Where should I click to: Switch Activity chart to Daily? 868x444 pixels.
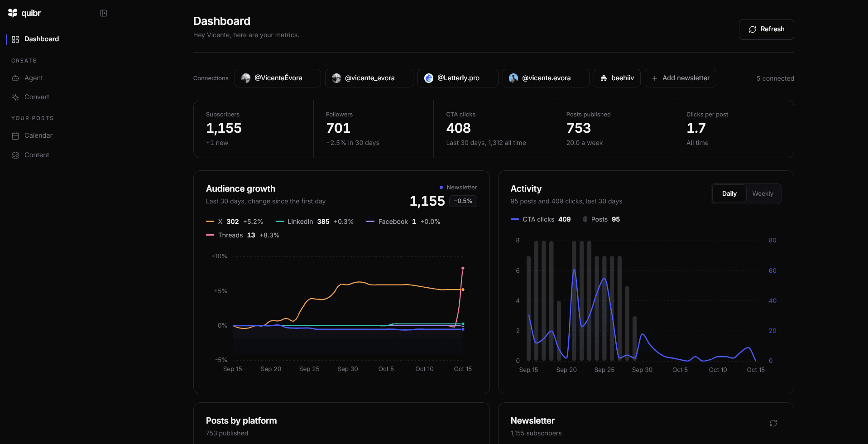pyautogui.click(x=729, y=193)
